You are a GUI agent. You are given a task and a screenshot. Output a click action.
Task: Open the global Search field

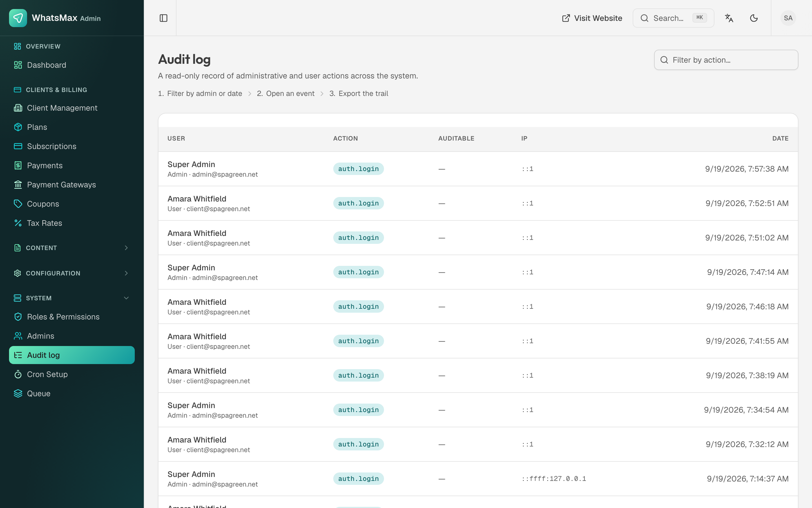pyautogui.click(x=673, y=18)
